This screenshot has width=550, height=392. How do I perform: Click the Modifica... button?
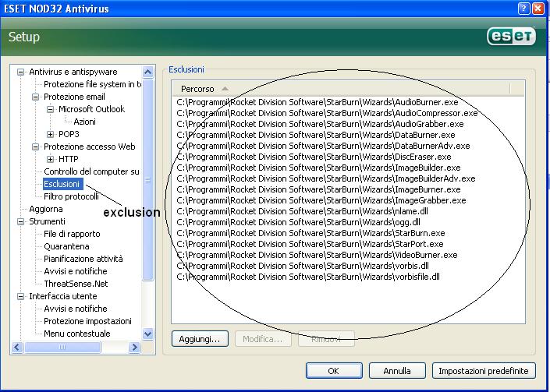[263, 339]
